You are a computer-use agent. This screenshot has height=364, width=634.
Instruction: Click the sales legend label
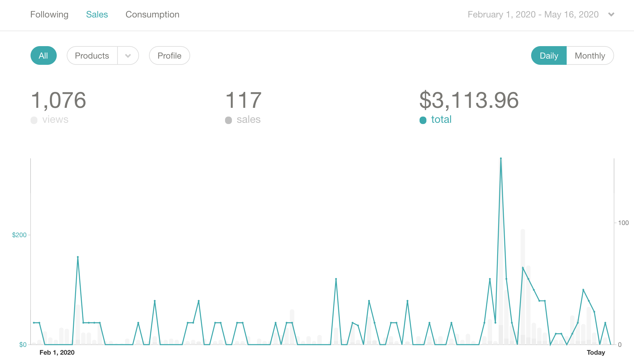tap(248, 120)
